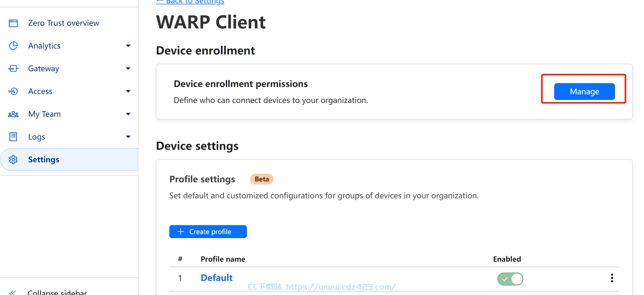Click the collapse sidebar double-chevron icon
Image resolution: width=644 pixels, height=295 pixels.
pos(13,293)
